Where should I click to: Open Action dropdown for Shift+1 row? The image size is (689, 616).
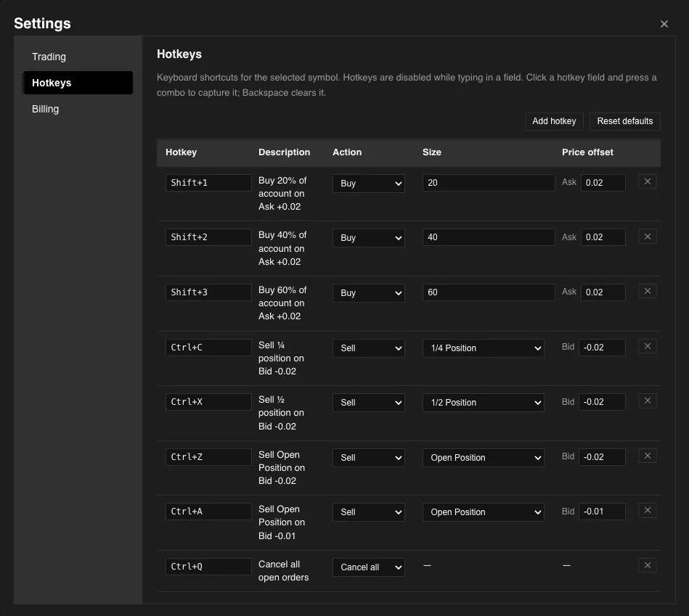[x=368, y=184]
